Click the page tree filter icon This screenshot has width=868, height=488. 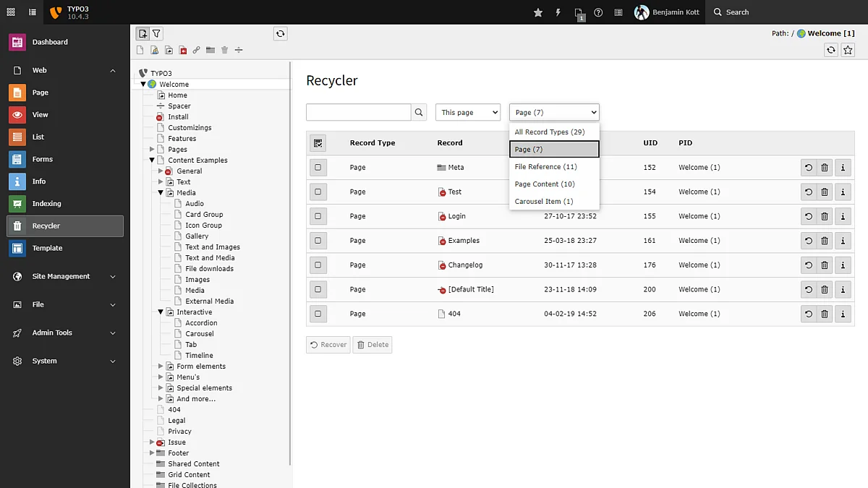pos(157,33)
